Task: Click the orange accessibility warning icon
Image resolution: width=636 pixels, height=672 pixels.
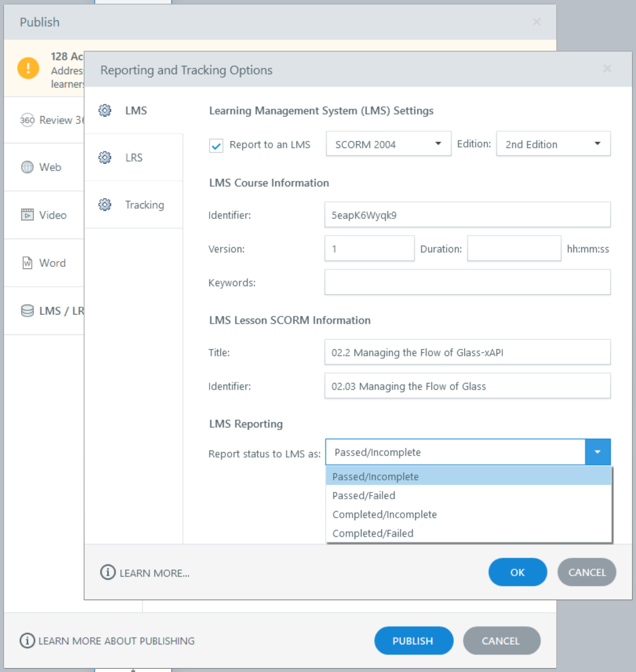Action: (x=28, y=68)
